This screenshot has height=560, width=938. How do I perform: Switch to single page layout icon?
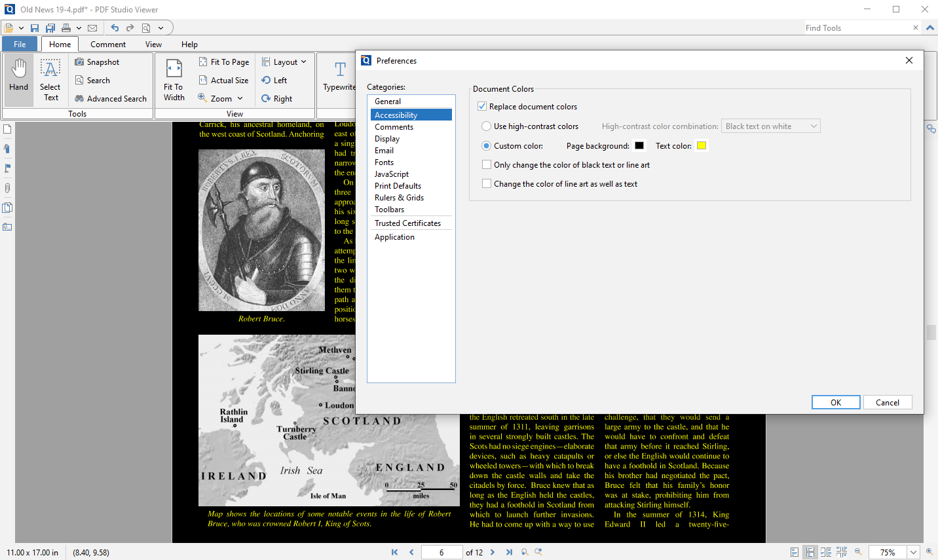(795, 552)
